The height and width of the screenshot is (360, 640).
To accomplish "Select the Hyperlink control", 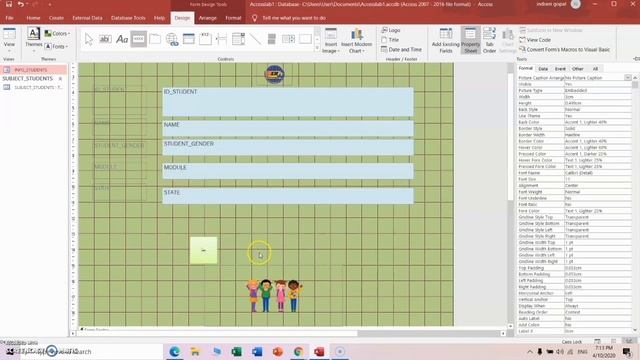I will [172, 39].
